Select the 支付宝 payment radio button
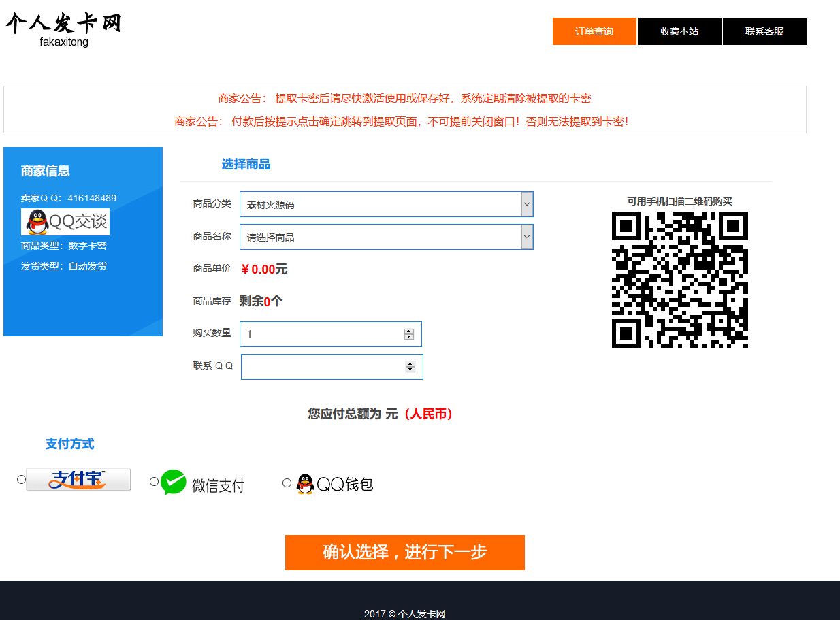This screenshot has width=840, height=620. (21, 480)
